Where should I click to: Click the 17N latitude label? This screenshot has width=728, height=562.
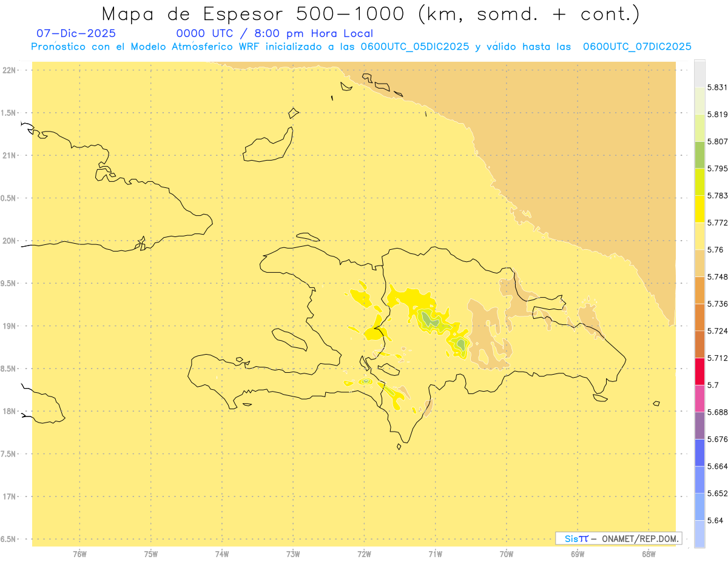click(x=9, y=497)
